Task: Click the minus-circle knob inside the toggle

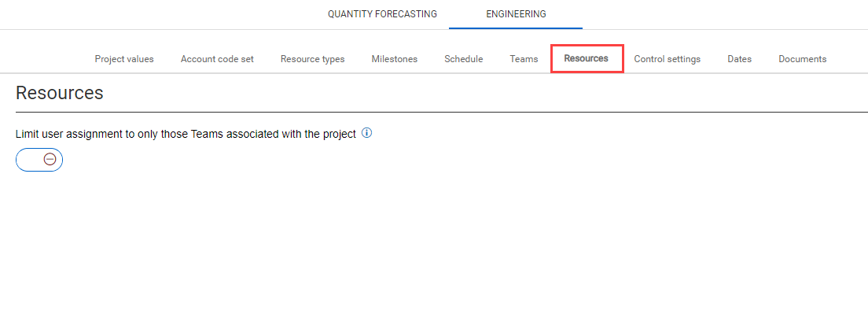Action: 50,160
